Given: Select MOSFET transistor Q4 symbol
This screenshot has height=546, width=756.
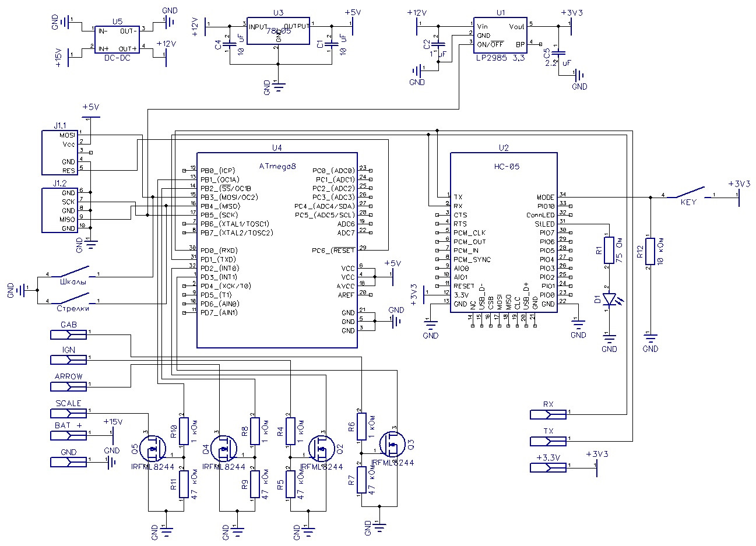Looking at the screenshot, I should [223, 449].
